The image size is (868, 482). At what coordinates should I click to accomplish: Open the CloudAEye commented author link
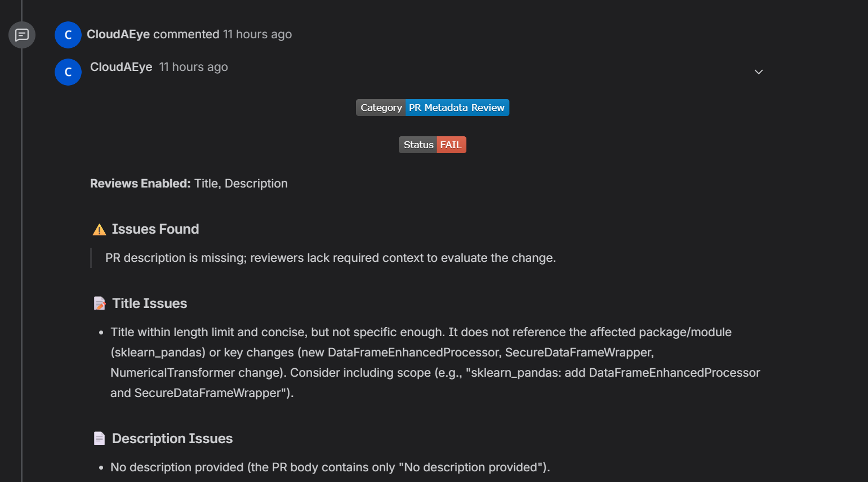[118, 34]
